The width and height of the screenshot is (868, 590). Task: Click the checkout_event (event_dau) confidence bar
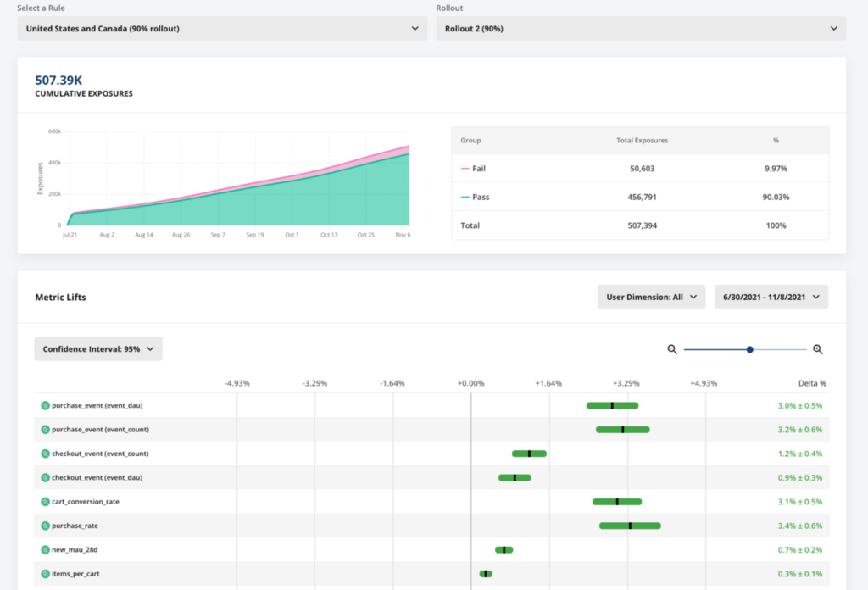point(515,477)
